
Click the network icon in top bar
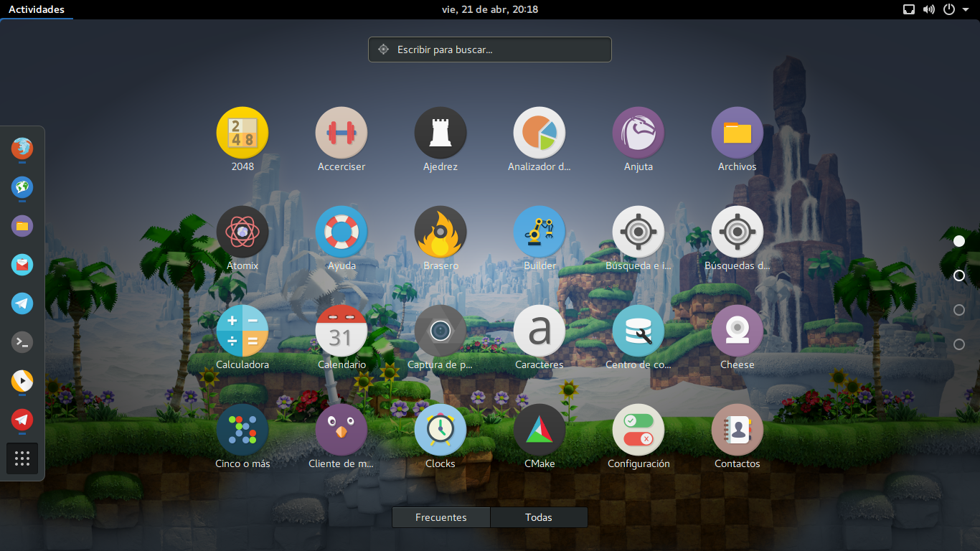(909, 9)
